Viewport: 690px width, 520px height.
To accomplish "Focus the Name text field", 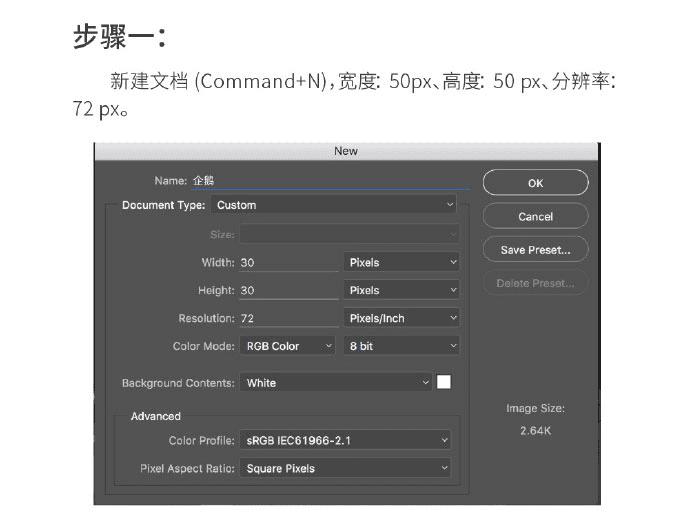I will click(x=330, y=181).
